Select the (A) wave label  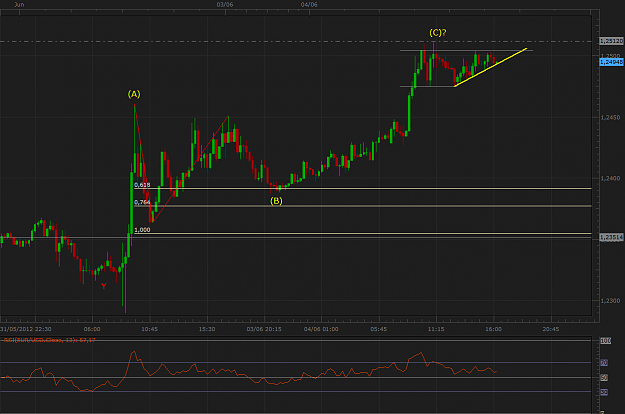pos(134,94)
